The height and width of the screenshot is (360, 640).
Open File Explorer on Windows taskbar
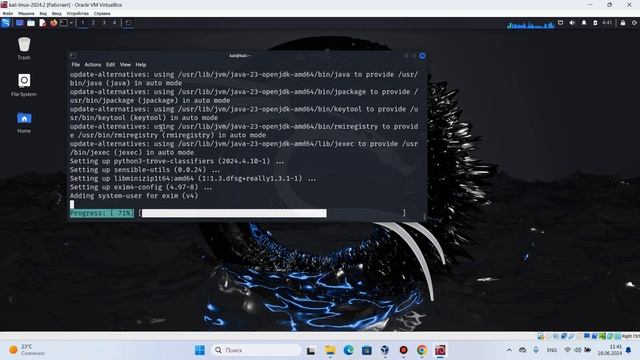(x=330, y=350)
